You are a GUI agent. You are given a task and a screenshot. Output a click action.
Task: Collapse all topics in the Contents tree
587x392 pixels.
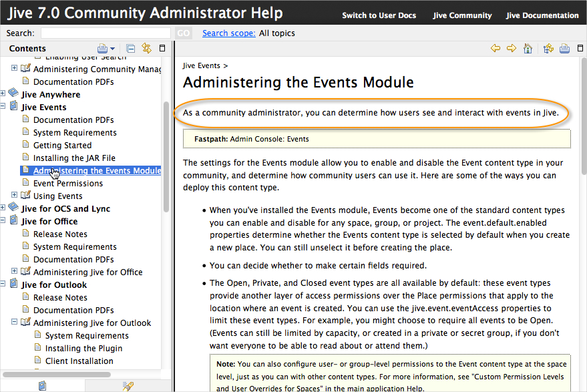point(131,48)
